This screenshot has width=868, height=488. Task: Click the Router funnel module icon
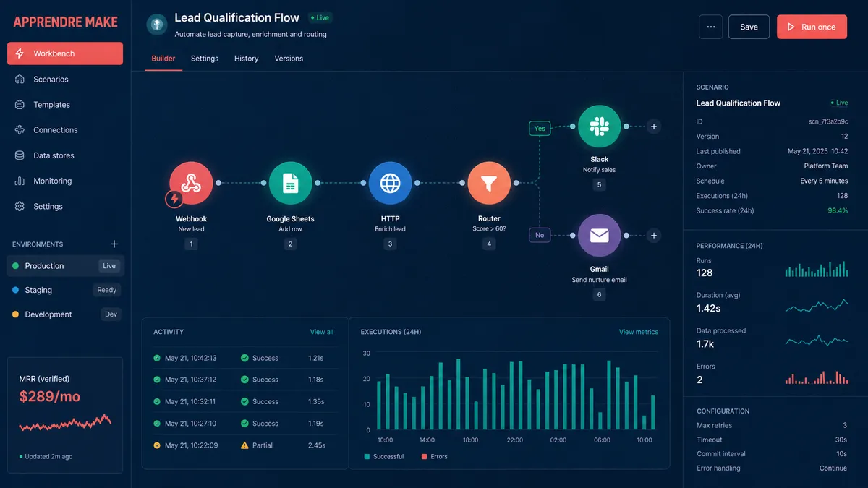coord(489,183)
